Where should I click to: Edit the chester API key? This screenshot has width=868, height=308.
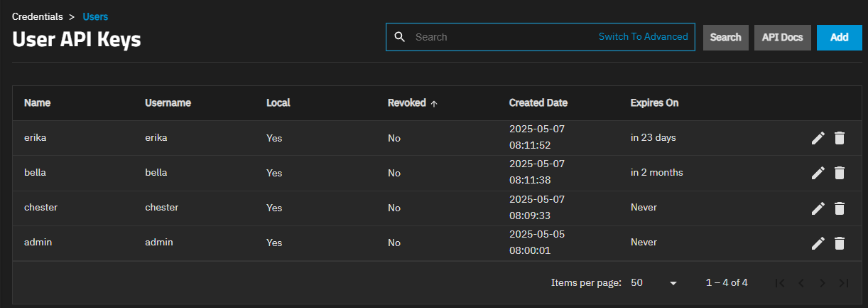pos(818,208)
